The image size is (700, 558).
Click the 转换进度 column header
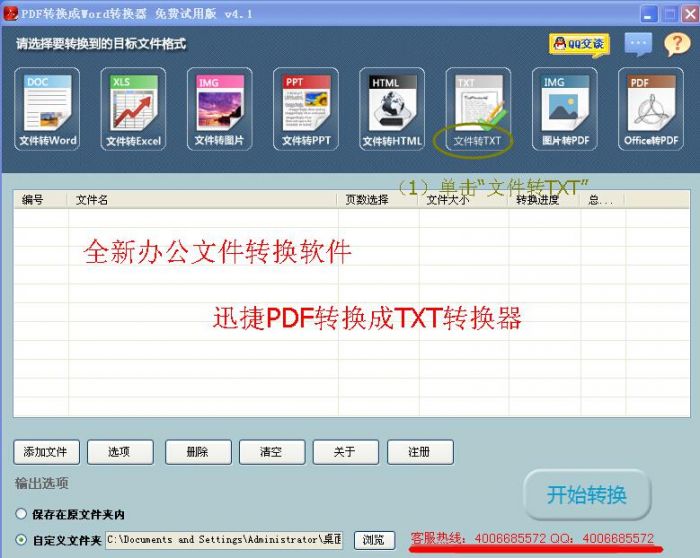click(544, 200)
